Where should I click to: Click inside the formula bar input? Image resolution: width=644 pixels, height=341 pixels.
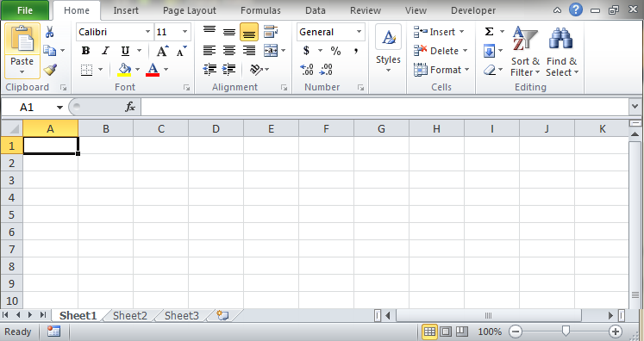click(385, 107)
